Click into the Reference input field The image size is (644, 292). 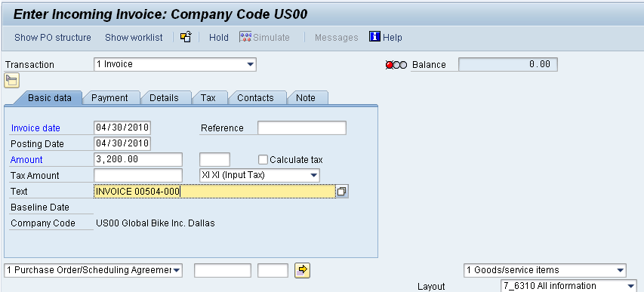(302, 128)
